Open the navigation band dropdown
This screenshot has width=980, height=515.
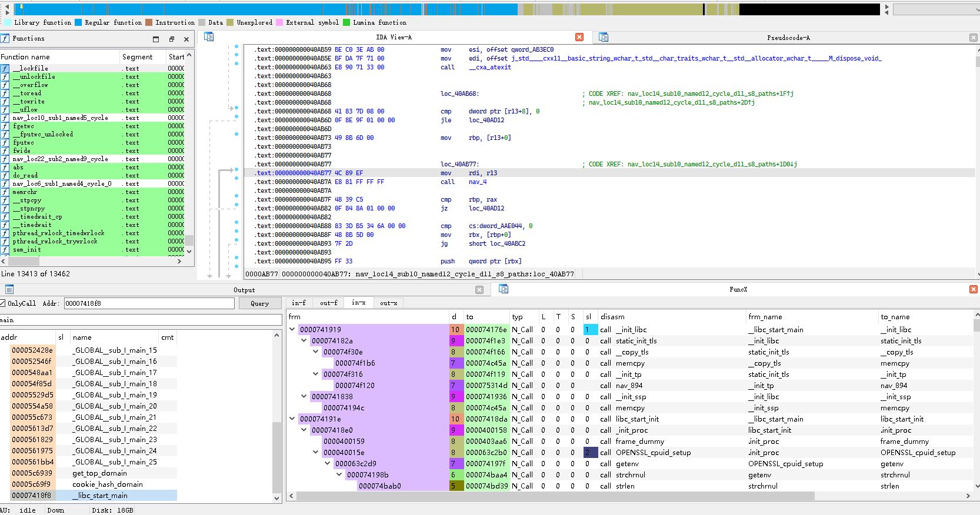pos(935,10)
